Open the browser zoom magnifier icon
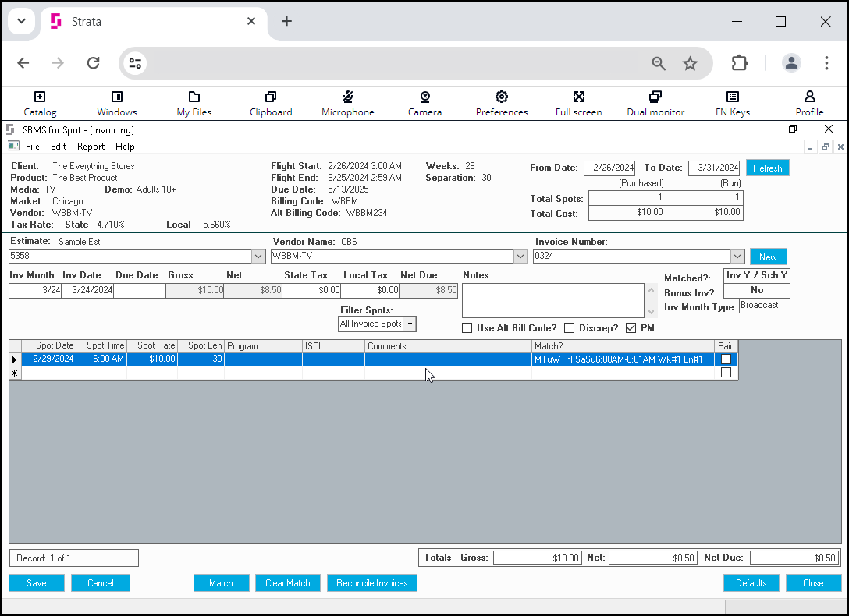The image size is (849, 616). point(659,64)
